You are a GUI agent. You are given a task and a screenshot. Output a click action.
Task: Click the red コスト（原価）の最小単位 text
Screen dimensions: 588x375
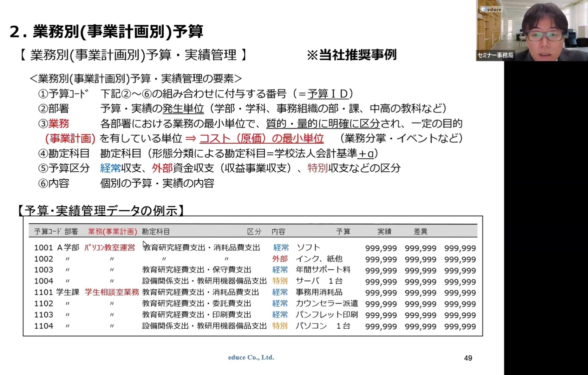262,138
